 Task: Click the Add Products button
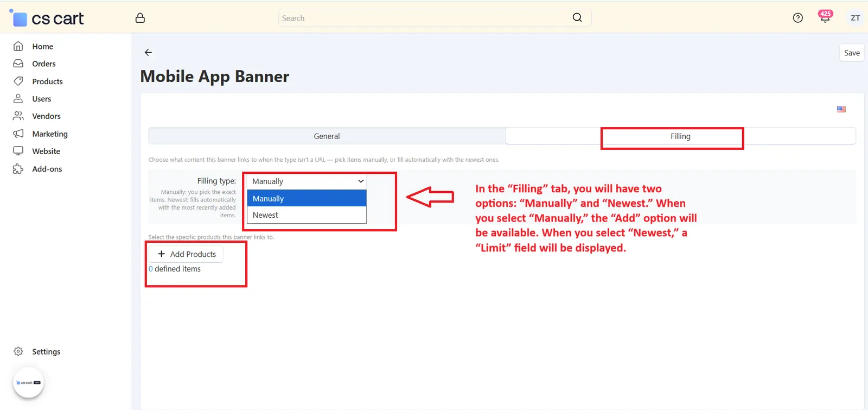coord(186,254)
